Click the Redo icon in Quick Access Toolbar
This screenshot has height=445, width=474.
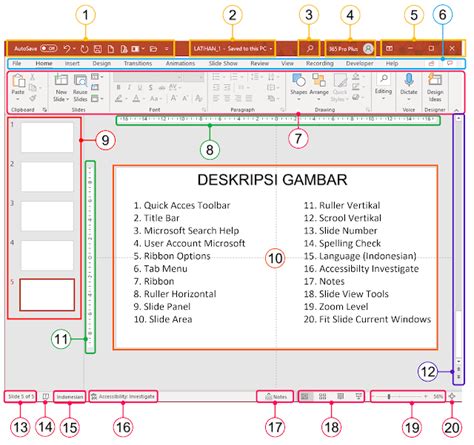click(84, 49)
